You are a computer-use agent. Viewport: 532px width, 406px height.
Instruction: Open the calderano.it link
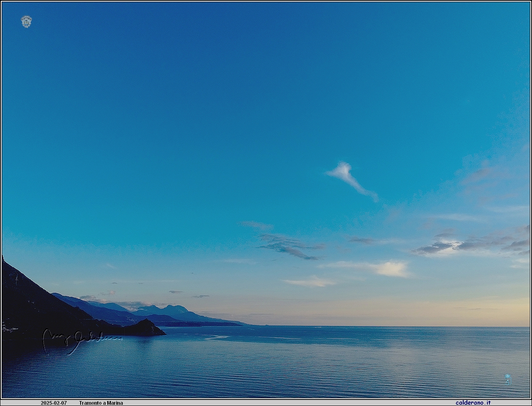[473, 403]
